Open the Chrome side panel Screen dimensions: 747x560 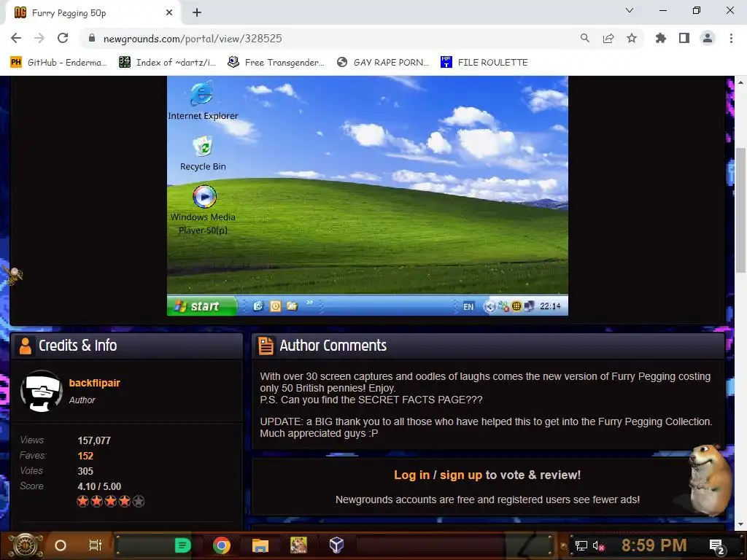[684, 38]
